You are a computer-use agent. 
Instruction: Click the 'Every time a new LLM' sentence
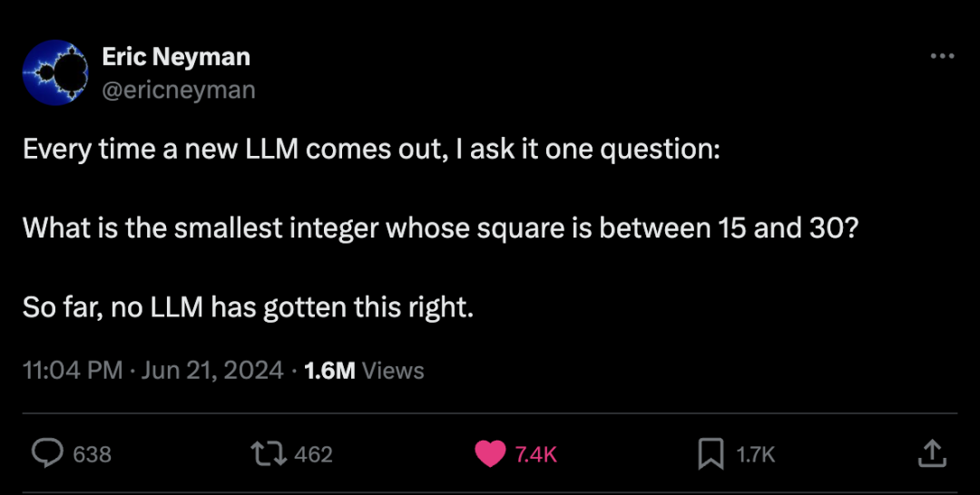point(372,150)
